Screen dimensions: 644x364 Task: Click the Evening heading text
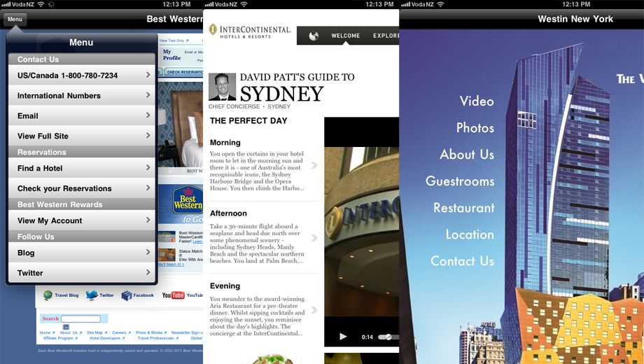[225, 286]
